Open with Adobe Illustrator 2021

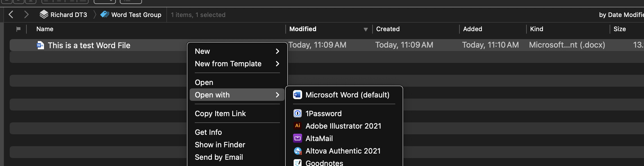coord(344,126)
